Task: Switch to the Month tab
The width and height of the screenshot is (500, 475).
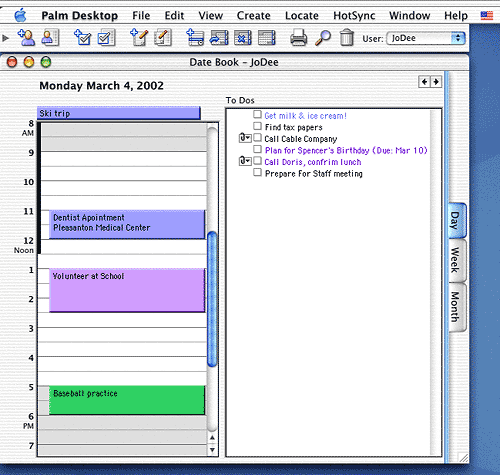Action: pos(457,307)
